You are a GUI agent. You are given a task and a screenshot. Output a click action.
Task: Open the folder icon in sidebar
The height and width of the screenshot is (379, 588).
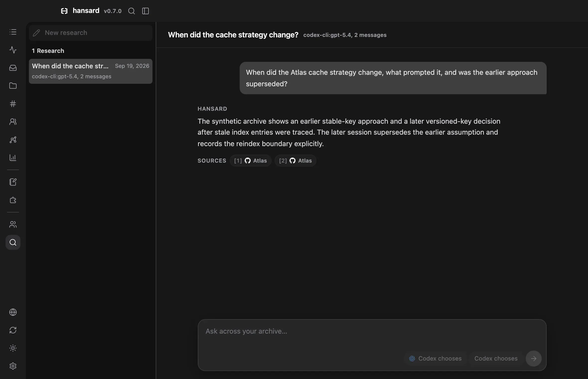coord(13,86)
